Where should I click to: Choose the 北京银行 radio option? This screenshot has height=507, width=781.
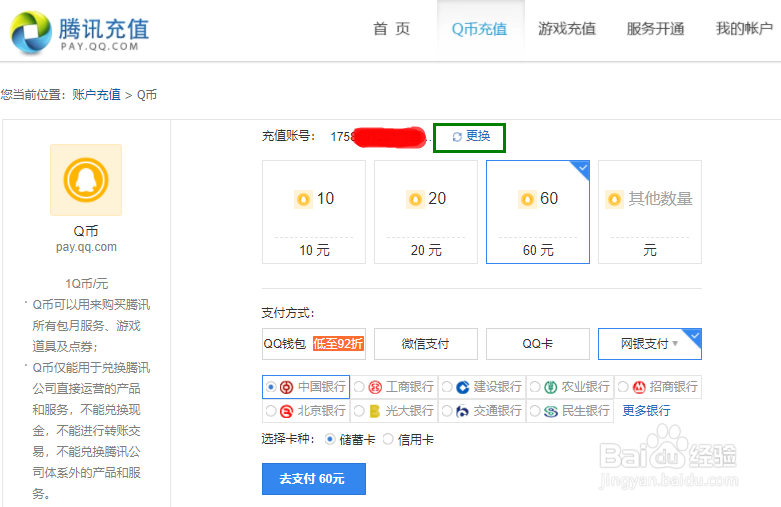coord(271,411)
